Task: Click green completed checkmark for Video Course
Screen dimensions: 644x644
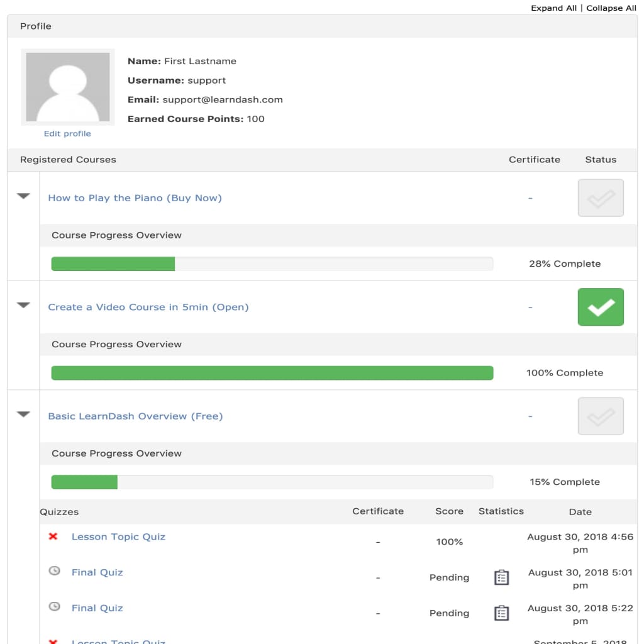Action: pos(601,307)
